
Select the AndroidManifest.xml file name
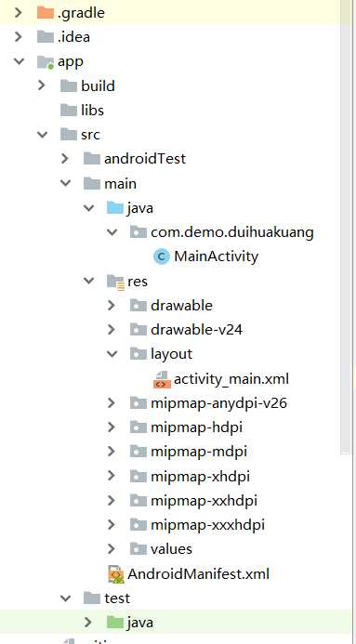tap(198, 573)
